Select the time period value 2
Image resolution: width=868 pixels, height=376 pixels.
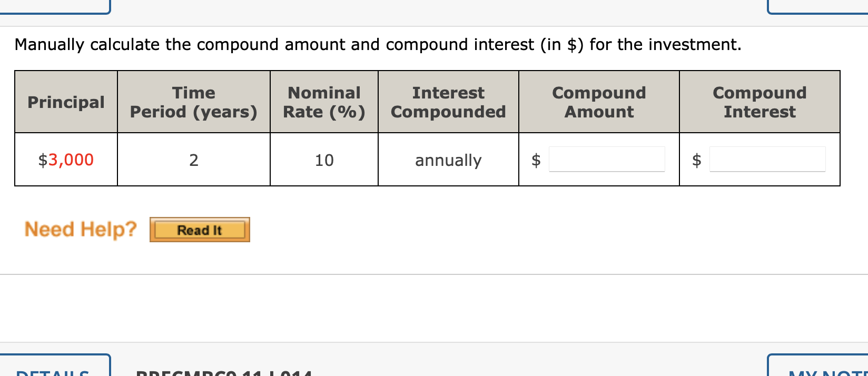click(x=194, y=160)
